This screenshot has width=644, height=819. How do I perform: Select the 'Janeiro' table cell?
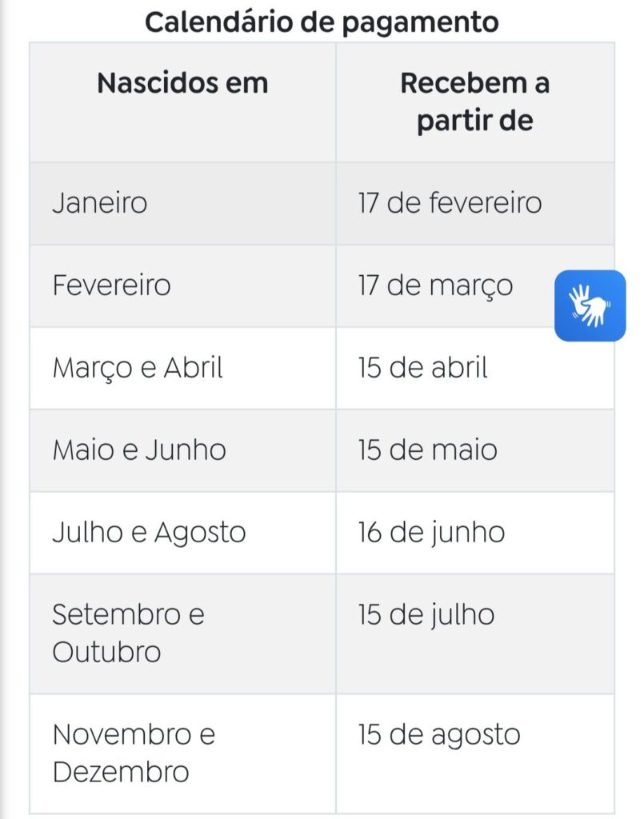point(182,203)
